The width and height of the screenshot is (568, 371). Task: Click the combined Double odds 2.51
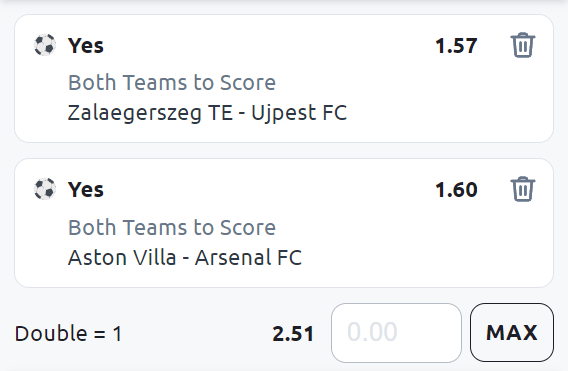pos(293,334)
